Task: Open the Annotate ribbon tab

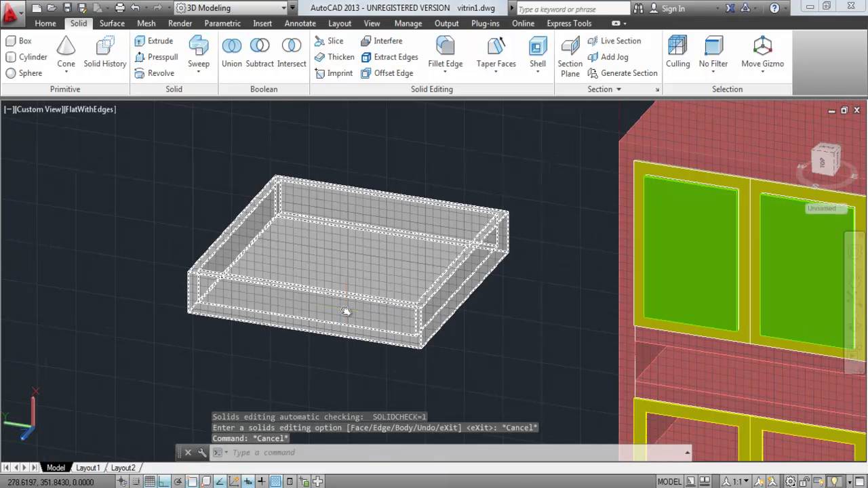Action: pos(300,23)
